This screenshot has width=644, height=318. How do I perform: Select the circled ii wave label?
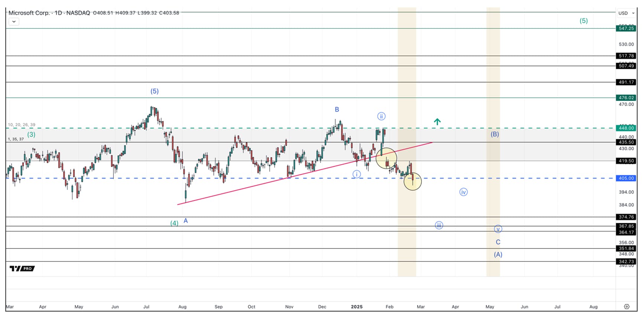point(381,116)
